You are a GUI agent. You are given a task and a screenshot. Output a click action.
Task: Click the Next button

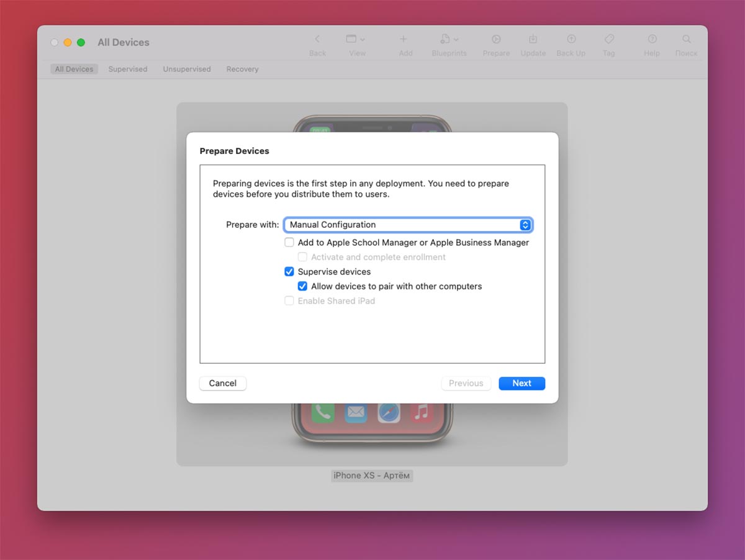(522, 383)
